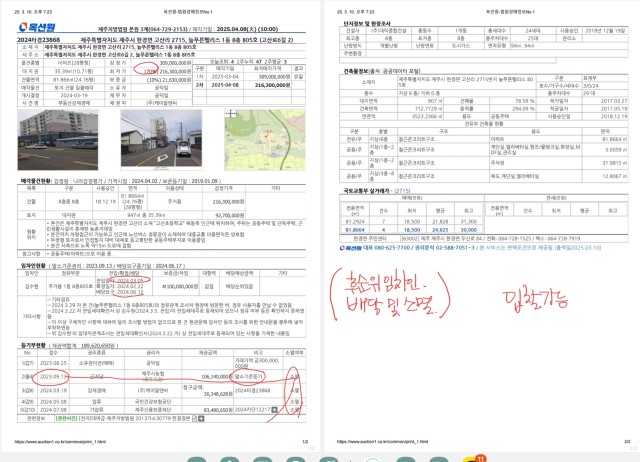The width and height of the screenshot is (640, 462).
Task: Select the 1차 2025-03-04 auction round row
Action: [x=249, y=77]
